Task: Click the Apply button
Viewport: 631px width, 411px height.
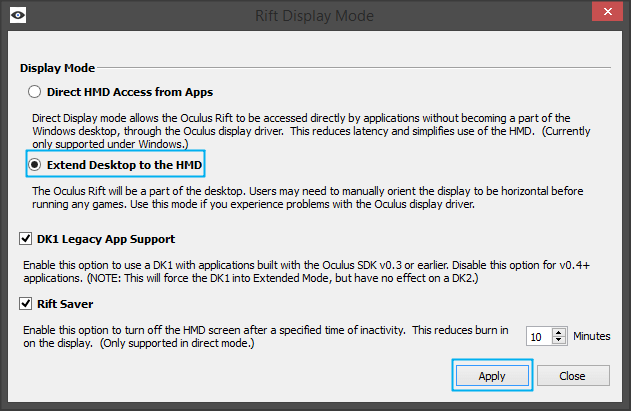Action: (492, 376)
